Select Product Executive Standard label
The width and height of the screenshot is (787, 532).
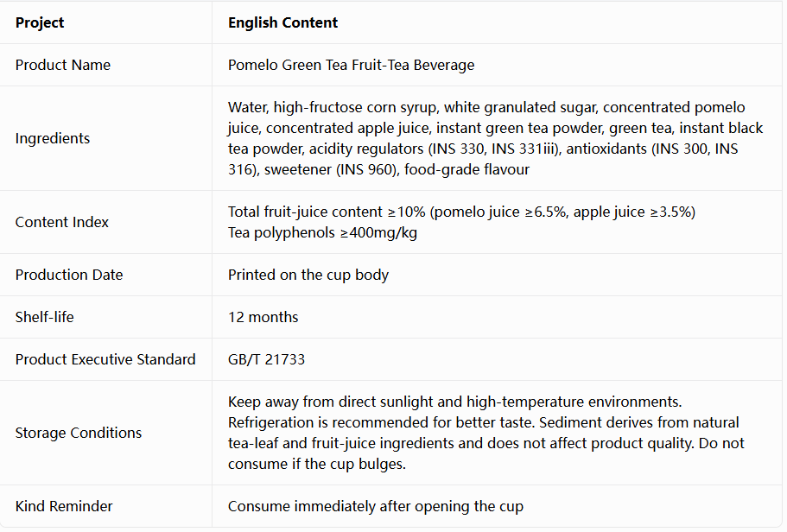coord(105,359)
